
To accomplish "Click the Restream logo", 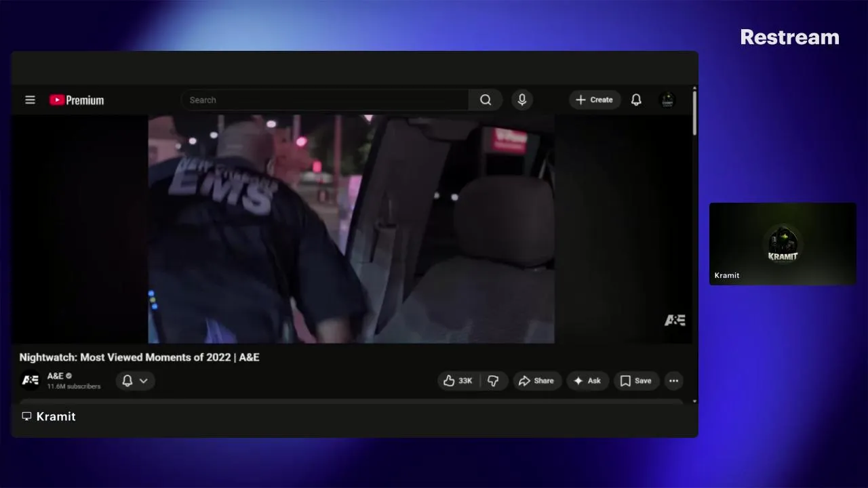I will tap(789, 37).
